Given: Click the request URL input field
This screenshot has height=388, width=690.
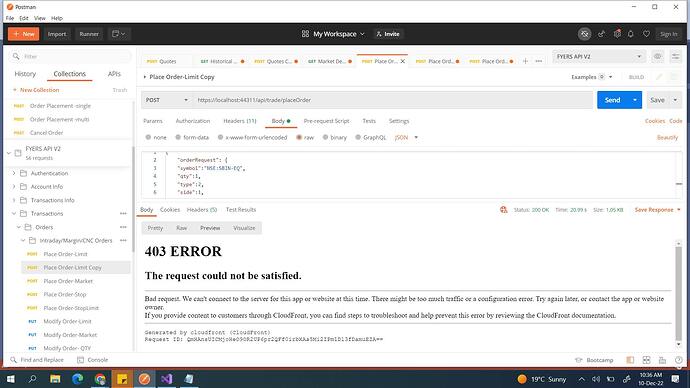Looking at the screenshot, I should (x=393, y=100).
